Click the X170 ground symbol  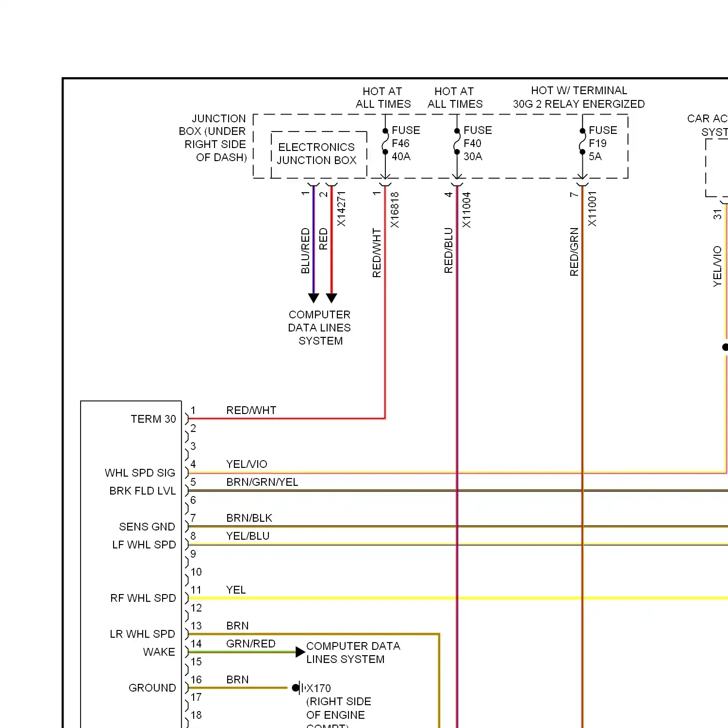coord(298,688)
